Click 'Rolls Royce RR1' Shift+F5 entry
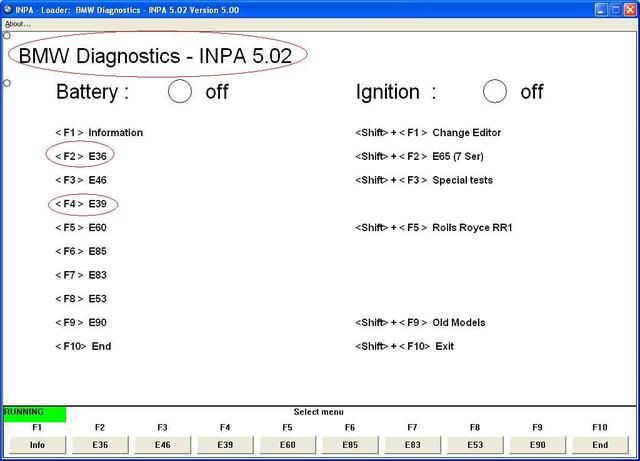 point(434,227)
